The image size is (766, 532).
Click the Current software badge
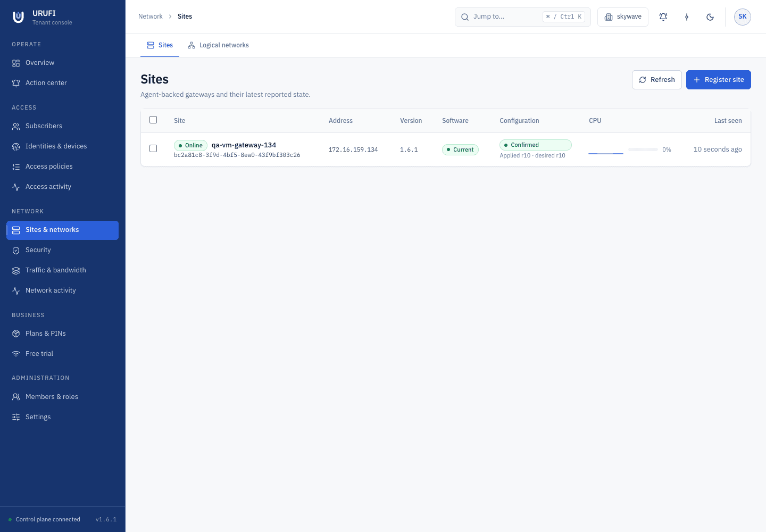[x=460, y=149]
